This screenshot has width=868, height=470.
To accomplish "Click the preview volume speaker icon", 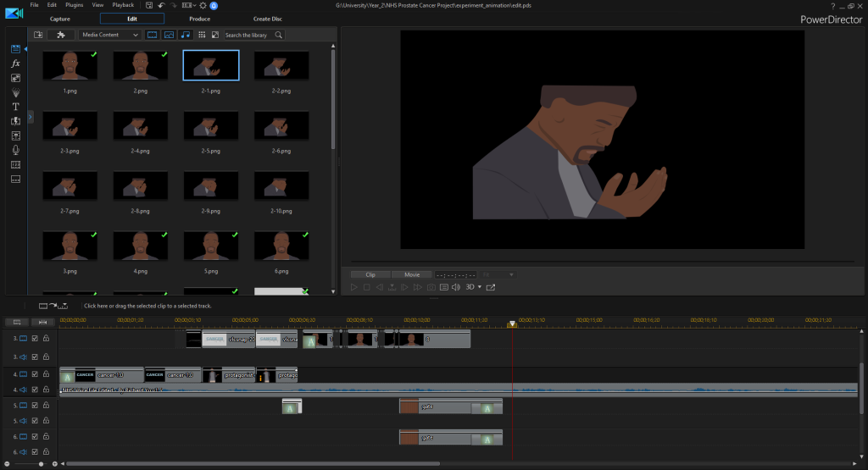I will 456,288.
